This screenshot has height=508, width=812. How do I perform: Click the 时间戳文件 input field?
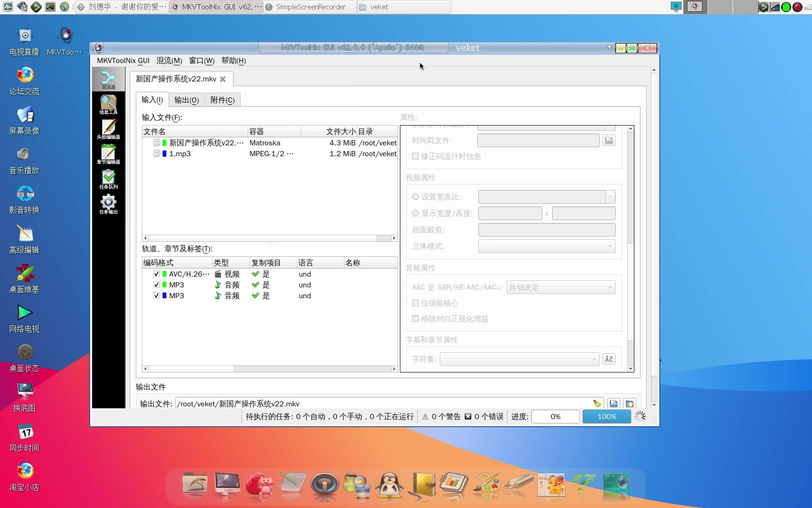(538, 140)
